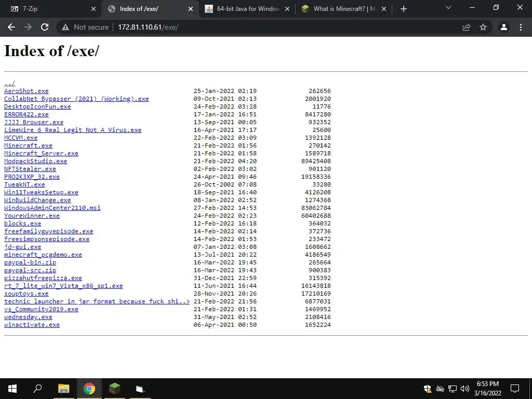Switch to the 64-bit Java for Windows tab
The width and height of the screenshot is (532, 399).
click(x=247, y=9)
